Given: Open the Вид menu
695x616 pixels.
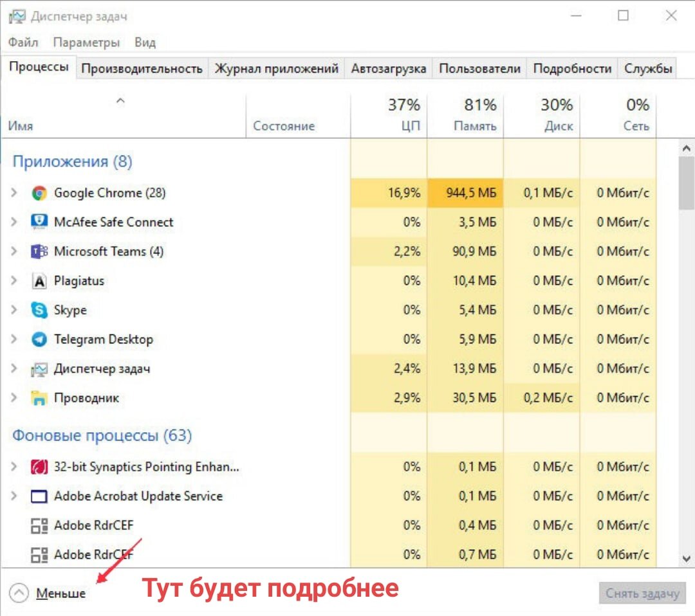Looking at the screenshot, I should (x=145, y=42).
